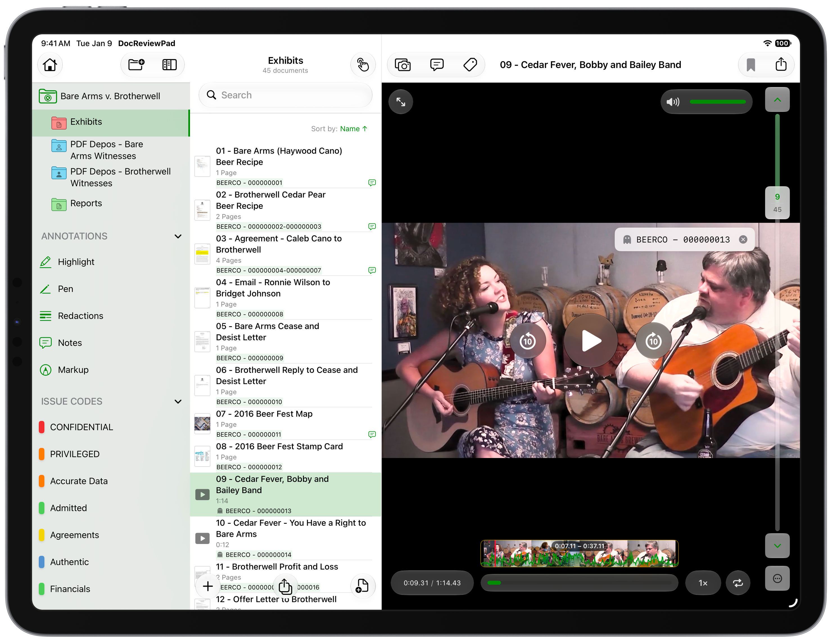Rewind 10 seconds in the video
Screen dimensions: 832x644
[x=528, y=341]
